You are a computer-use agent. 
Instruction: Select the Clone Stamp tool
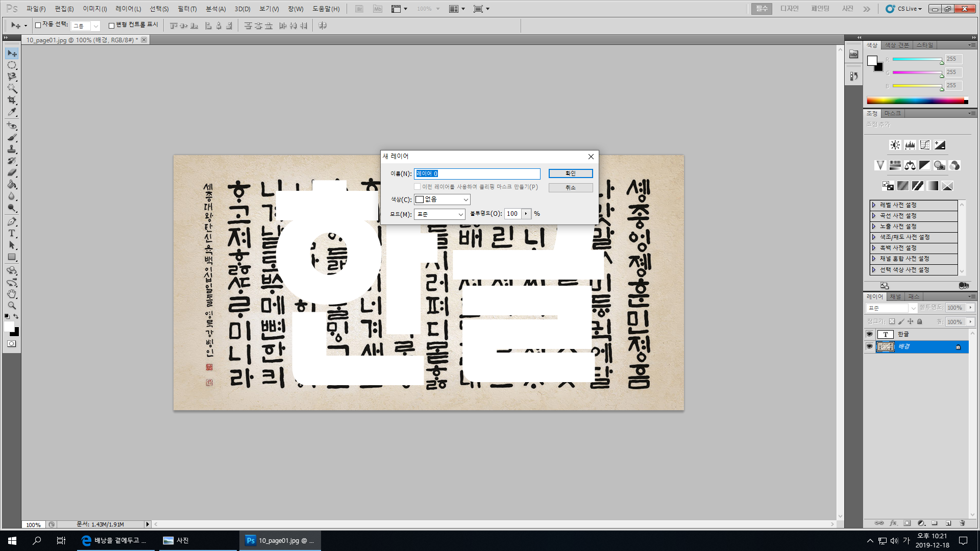[x=12, y=149]
